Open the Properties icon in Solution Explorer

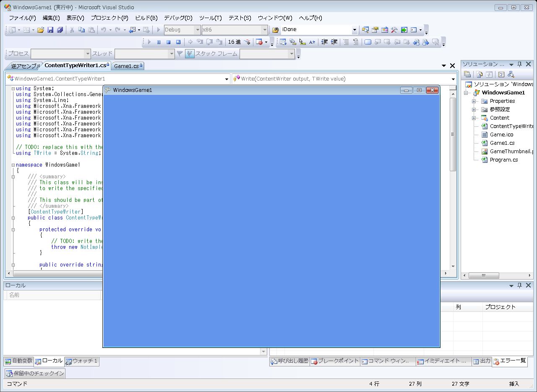[467, 74]
